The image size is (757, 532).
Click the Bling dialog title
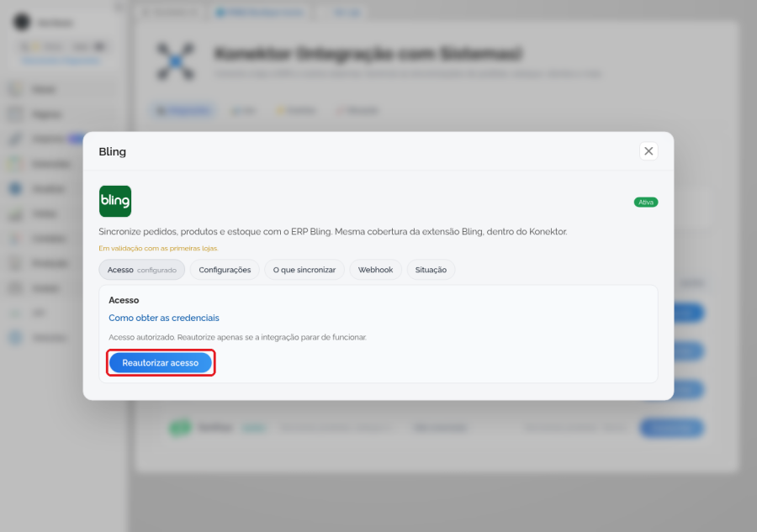(113, 151)
